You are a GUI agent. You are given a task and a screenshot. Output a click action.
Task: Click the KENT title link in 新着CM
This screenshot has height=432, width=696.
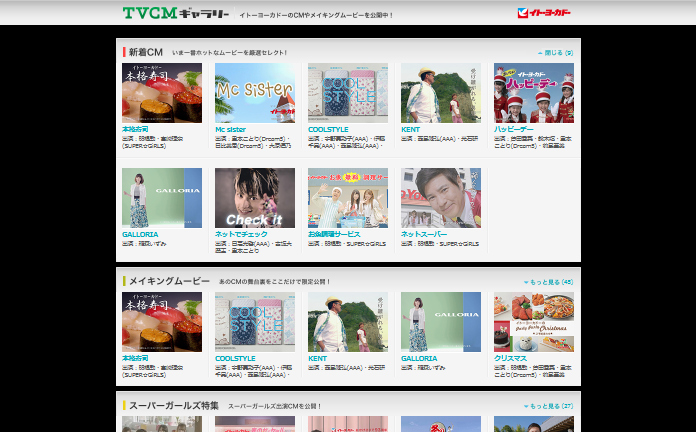click(410, 129)
